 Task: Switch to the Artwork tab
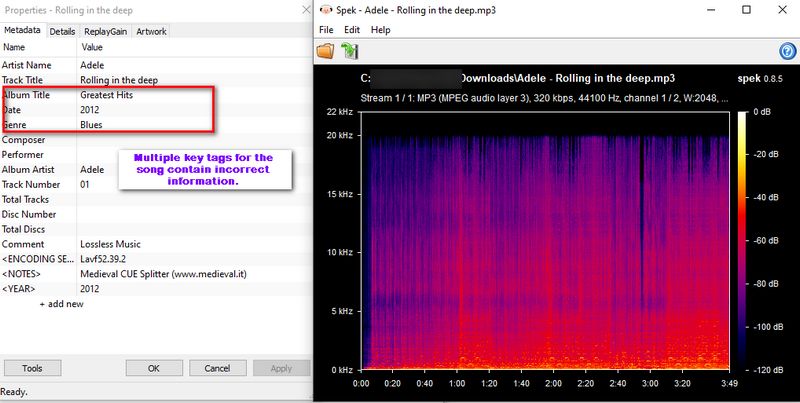click(152, 32)
